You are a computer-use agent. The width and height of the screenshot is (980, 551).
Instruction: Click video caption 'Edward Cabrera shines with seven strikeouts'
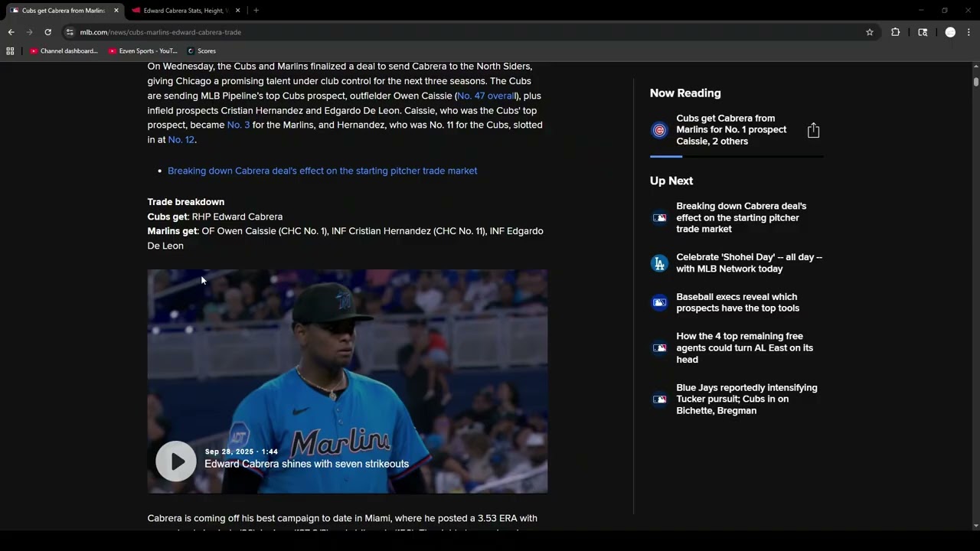pyautogui.click(x=306, y=464)
